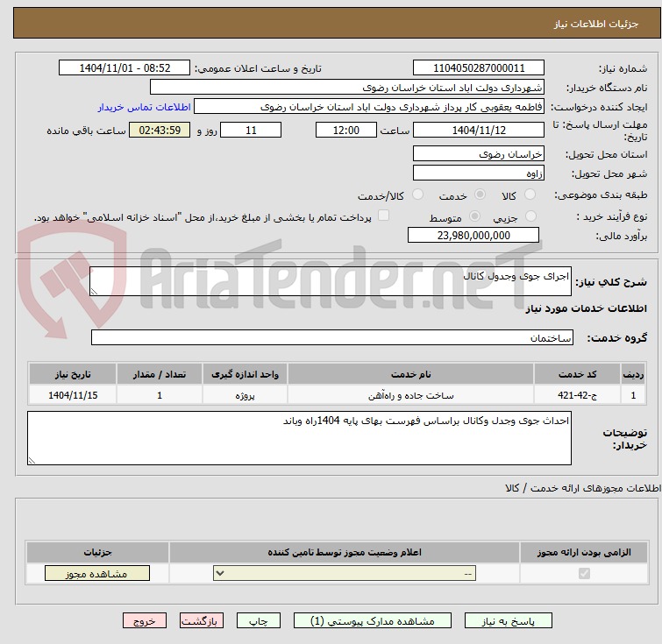
Task: Select the جزیی purchase type radio
Action: point(530,216)
